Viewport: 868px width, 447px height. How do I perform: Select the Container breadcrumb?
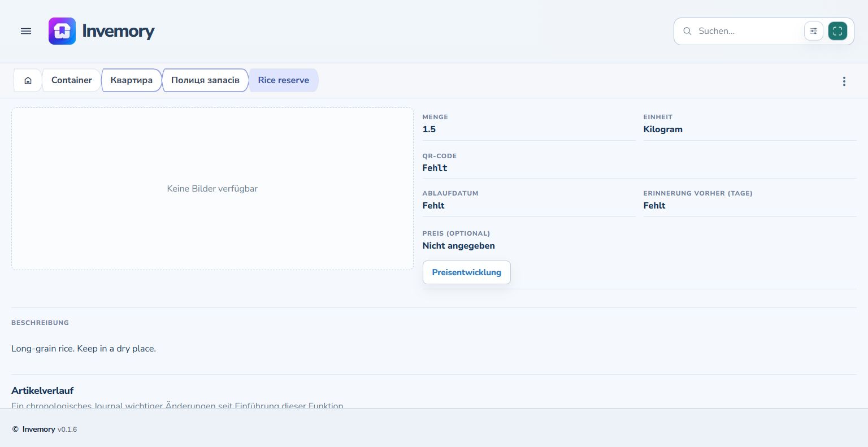pyautogui.click(x=72, y=80)
